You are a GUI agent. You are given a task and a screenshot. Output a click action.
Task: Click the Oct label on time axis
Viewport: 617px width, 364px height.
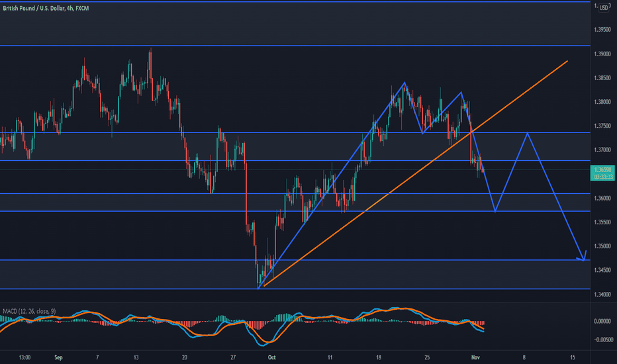point(271,357)
